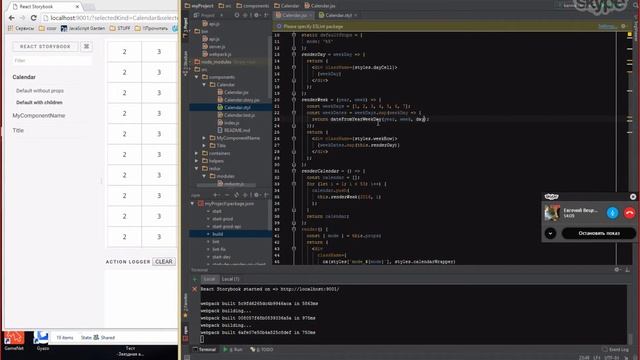640x360 pixels.
Task: Click the Calendar.jsx breadcrumb item
Action: 320,6
